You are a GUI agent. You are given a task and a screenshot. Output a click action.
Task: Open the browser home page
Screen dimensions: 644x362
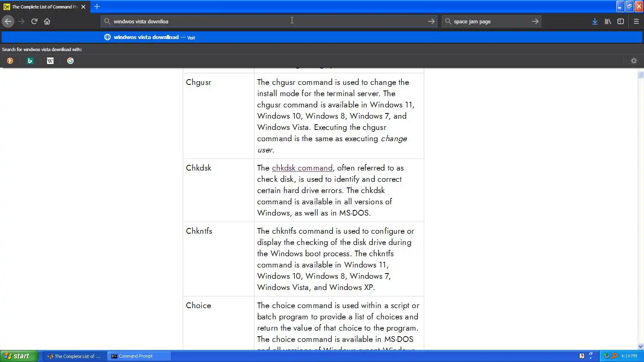[47, 21]
